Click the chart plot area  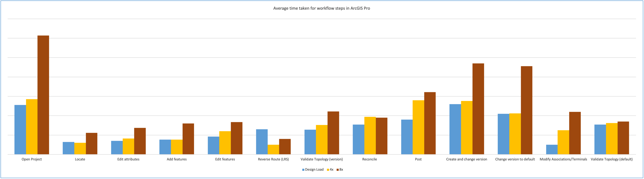point(322,82)
